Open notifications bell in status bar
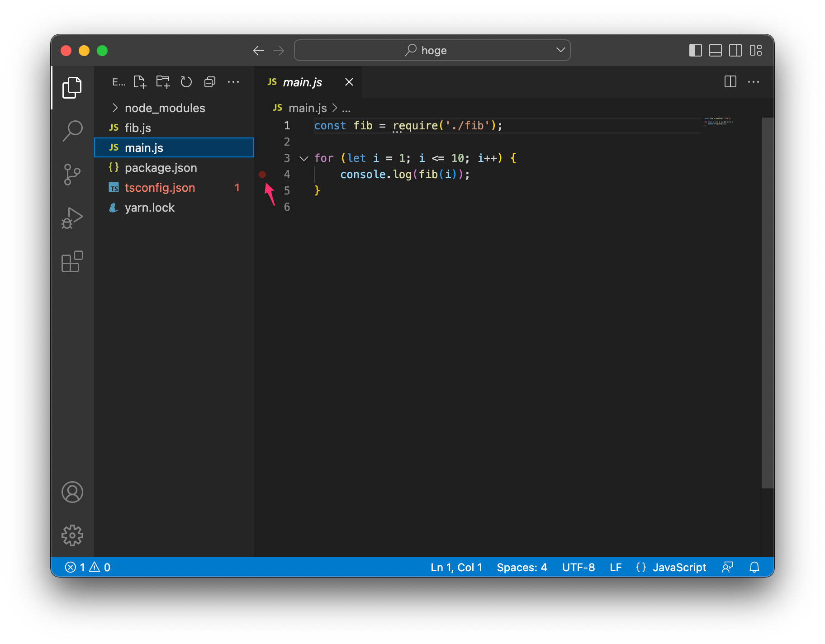Viewport: 825px width, 644px height. (x=754, y=567)
